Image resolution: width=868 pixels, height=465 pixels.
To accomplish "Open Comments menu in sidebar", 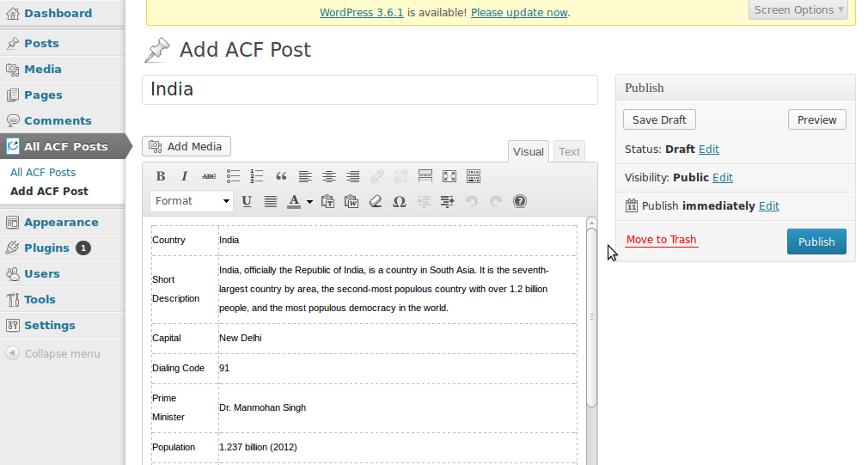I will 58,120.
